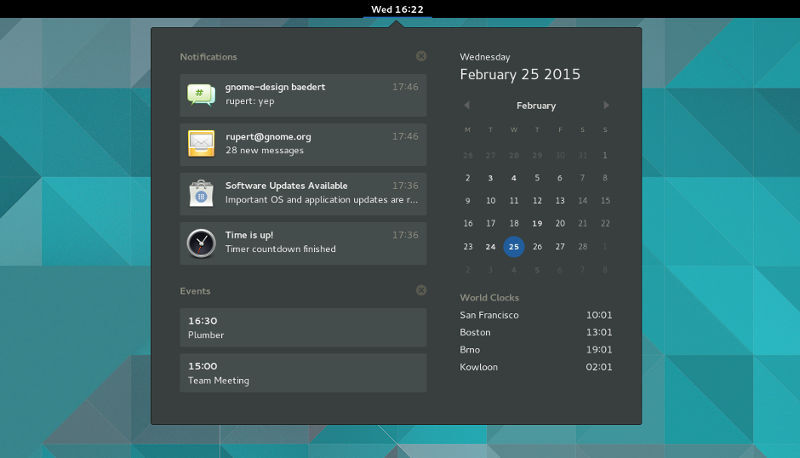Image resolution: width=800 pixels, height=458 pixels.
Task: Click the San Francisco world clock
Action: (x=536, y=315)
